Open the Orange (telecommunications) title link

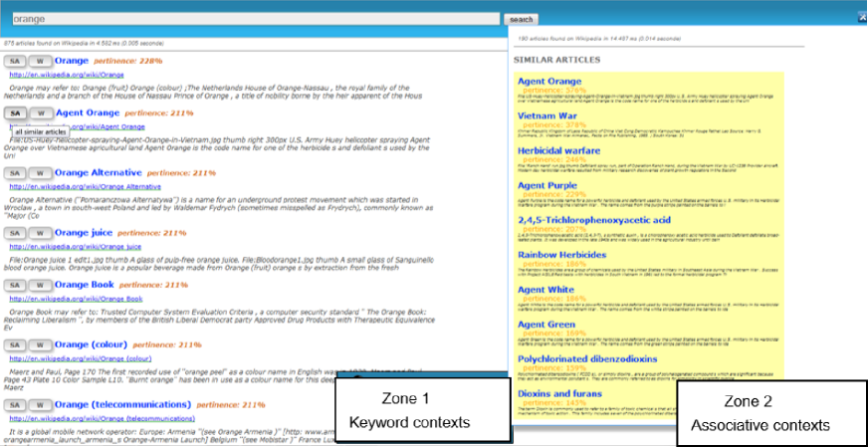[122, 404]
